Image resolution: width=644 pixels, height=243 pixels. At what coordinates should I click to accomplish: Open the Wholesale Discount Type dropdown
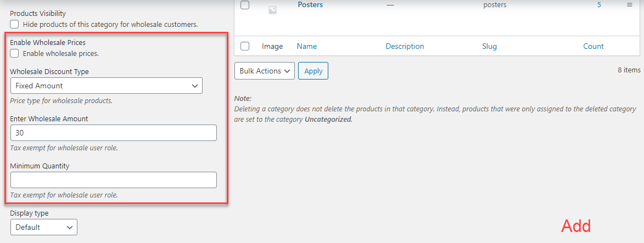pos(107,86)
